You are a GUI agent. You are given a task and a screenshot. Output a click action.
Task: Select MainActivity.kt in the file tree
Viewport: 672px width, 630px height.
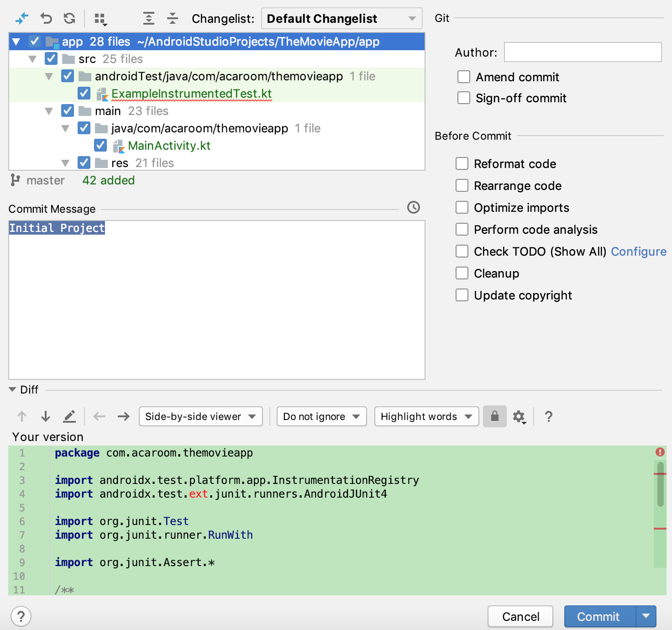tap(169, 146)
